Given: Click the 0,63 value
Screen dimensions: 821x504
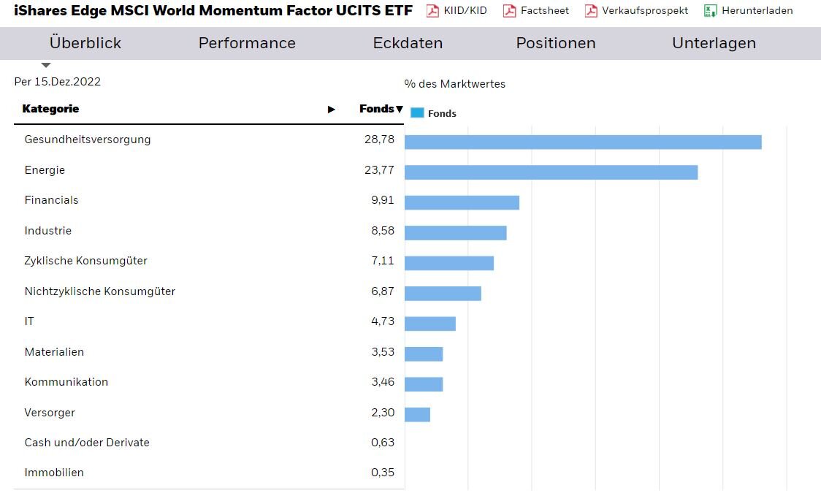Looking at the screenshot, I should click(383, 443).
